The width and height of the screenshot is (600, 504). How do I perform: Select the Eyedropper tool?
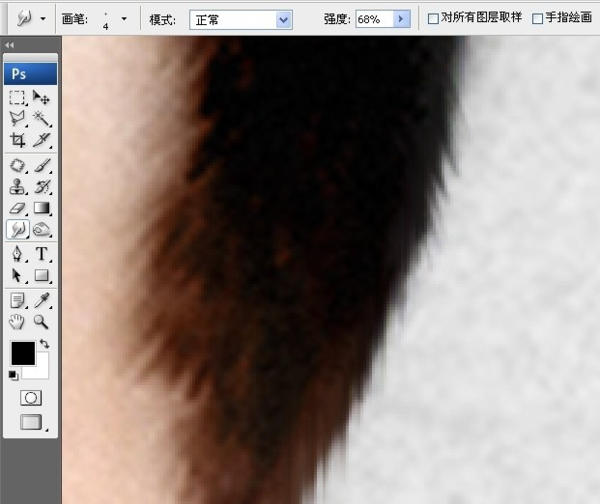coord(41,301)
